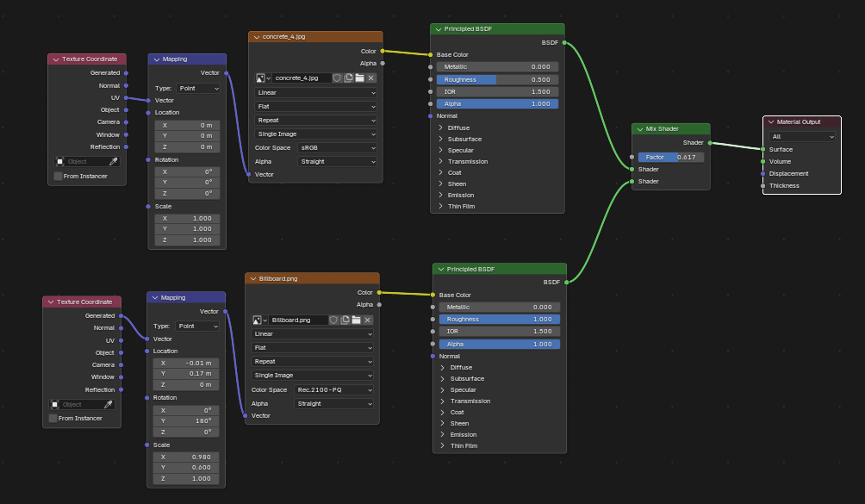Expand Subsurface panel in lower Principled BSDF

[443, 378]
